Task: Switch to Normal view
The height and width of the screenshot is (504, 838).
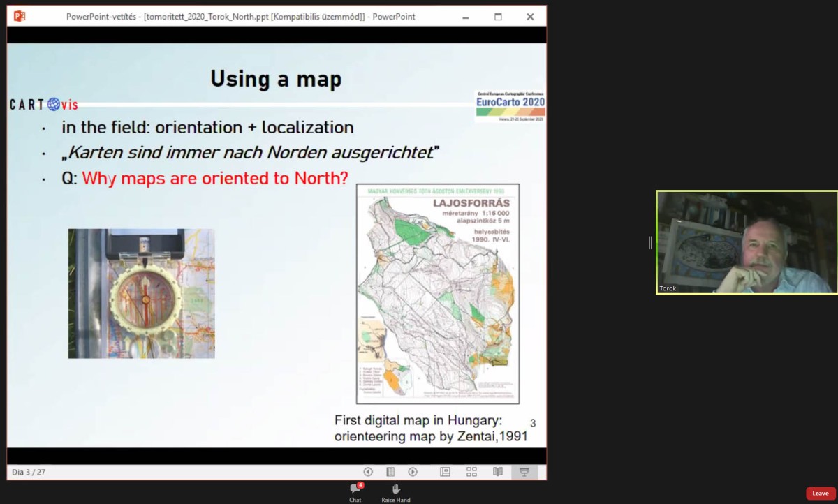Action: (445, 472)
